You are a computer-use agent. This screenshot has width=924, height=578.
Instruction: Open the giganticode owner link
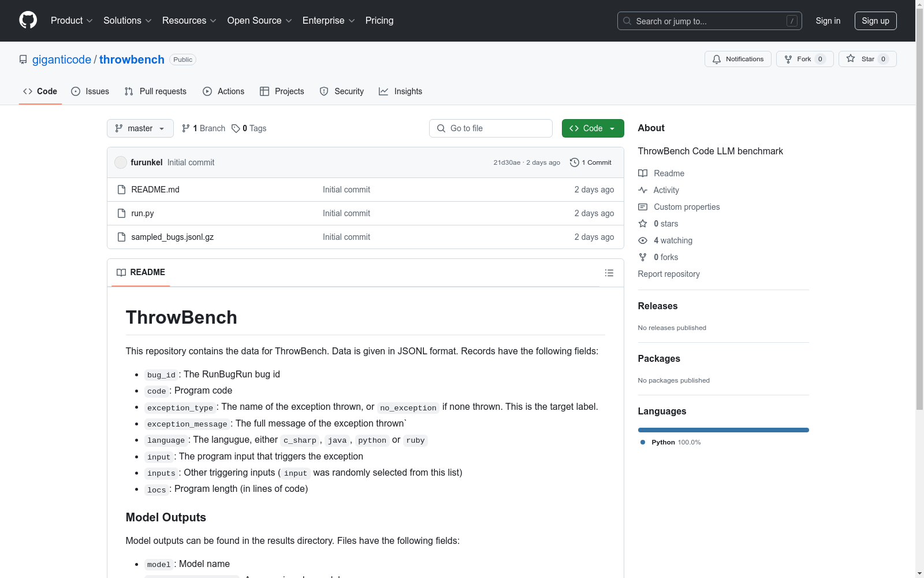(62, 60)
